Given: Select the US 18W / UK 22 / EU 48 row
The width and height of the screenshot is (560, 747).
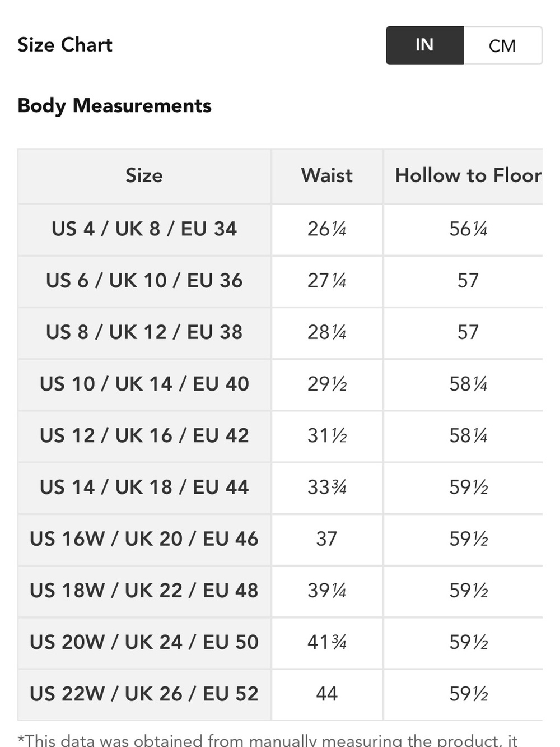Looking at the screenshot, I should click(280, 591).
